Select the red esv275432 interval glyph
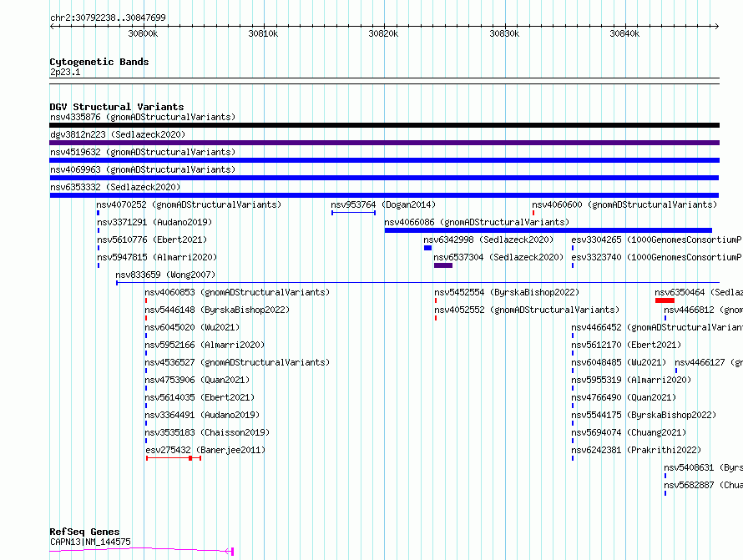This screenshot has height=560, width=743. 174,458
